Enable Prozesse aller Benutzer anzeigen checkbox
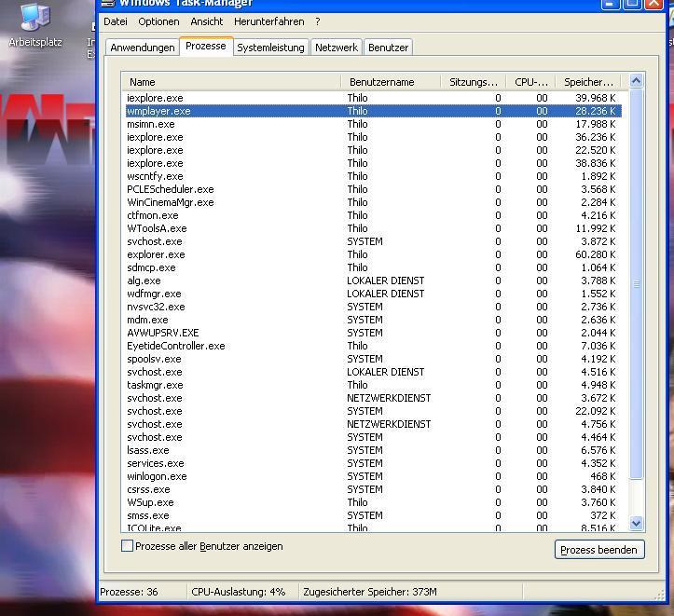Viewport: 674px width, 616px height. [127, 546]
